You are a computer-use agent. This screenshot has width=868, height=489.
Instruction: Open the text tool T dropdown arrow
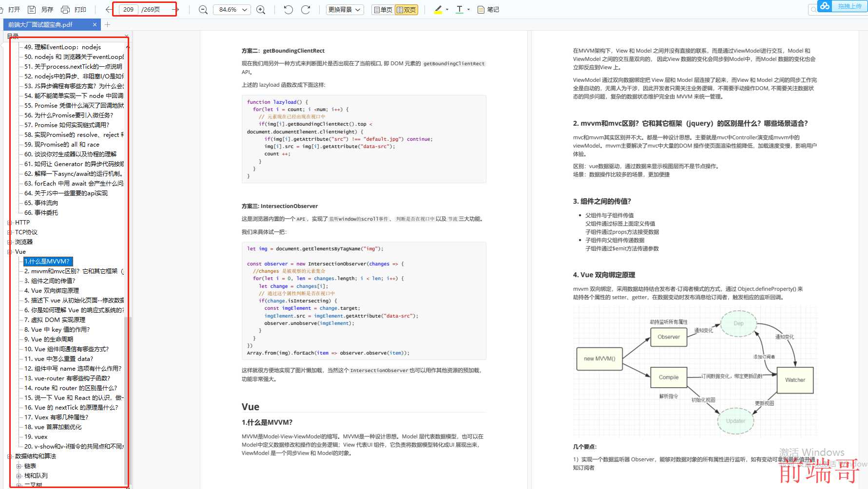468,9
